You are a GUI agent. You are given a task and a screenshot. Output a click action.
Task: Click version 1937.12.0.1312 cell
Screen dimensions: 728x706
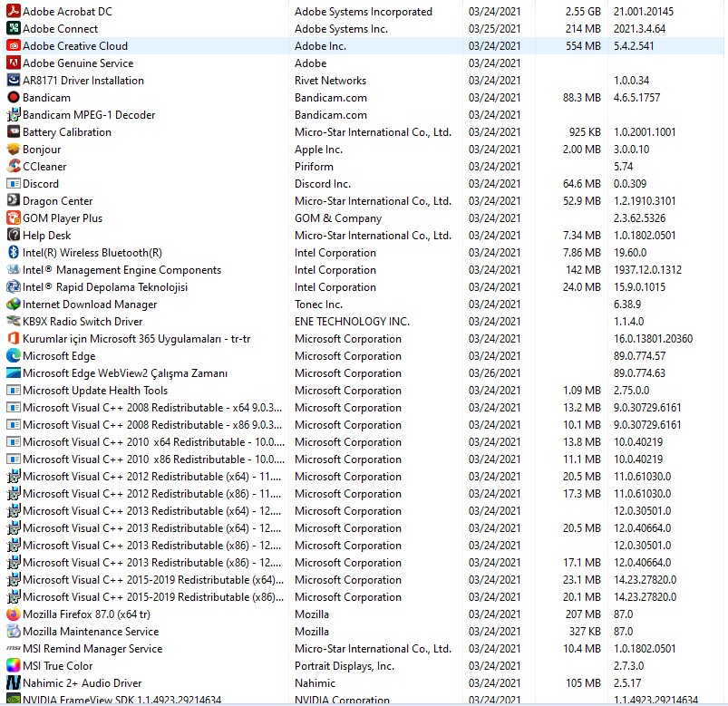[647, 270]
